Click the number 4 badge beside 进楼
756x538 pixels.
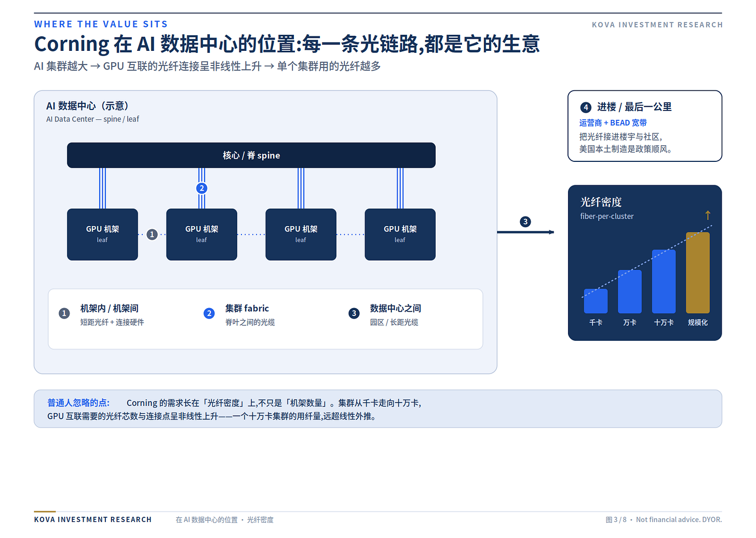[586, 107]
